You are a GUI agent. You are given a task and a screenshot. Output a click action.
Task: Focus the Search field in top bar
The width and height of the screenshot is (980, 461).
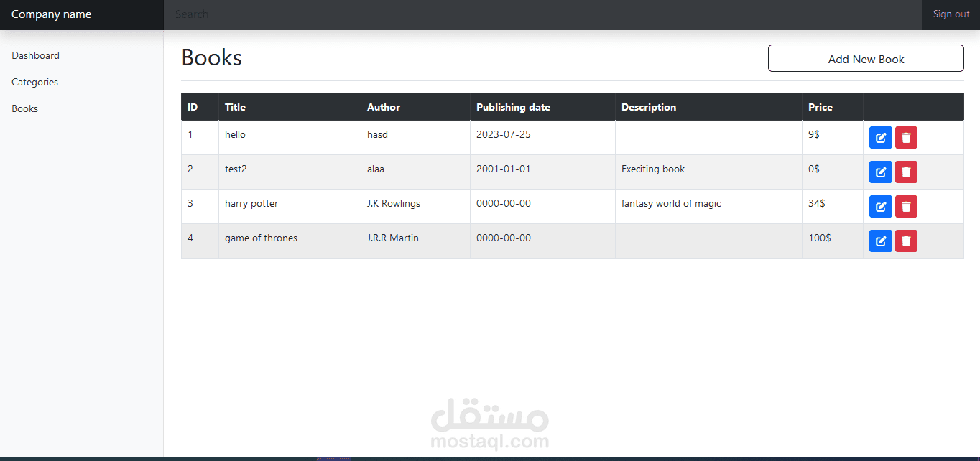(542, 14)
